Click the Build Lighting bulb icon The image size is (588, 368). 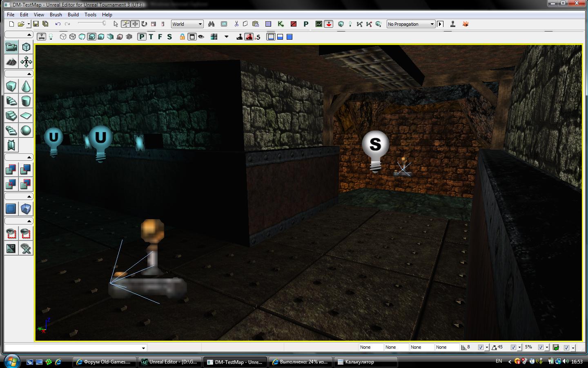click(x=350, y=24)
